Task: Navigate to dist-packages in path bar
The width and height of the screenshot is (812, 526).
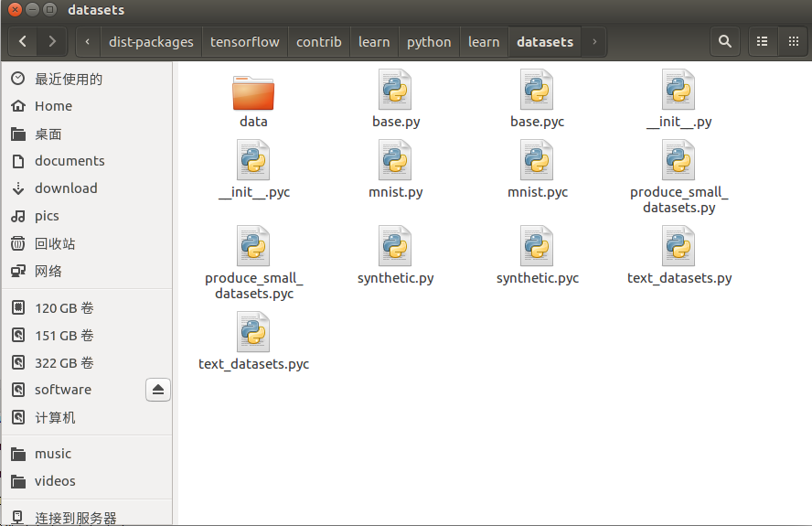Action: (x=151, y=41)
